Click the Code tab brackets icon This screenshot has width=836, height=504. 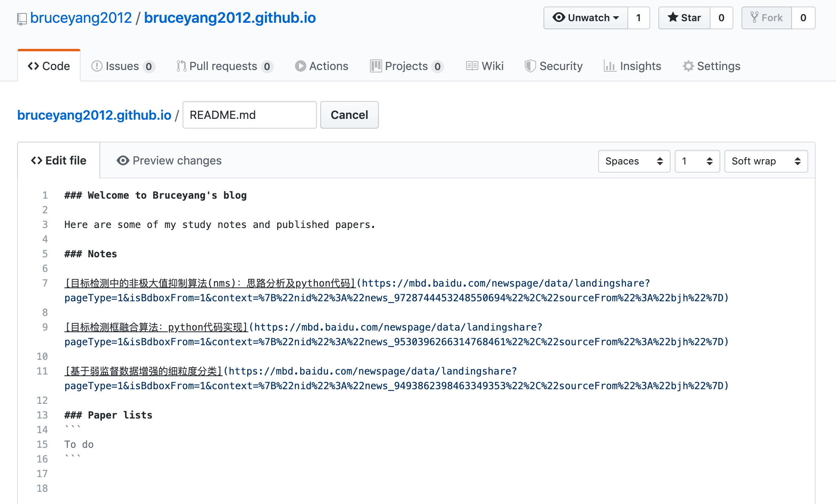click(33, 66)
